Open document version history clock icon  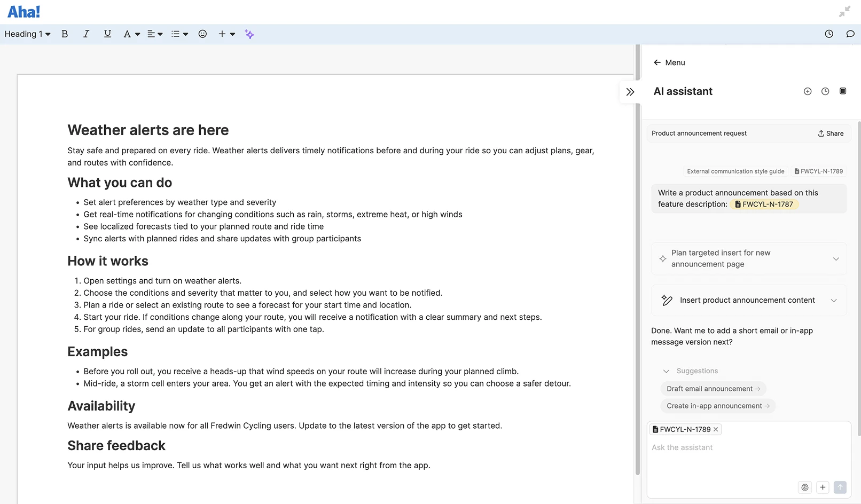829,34
